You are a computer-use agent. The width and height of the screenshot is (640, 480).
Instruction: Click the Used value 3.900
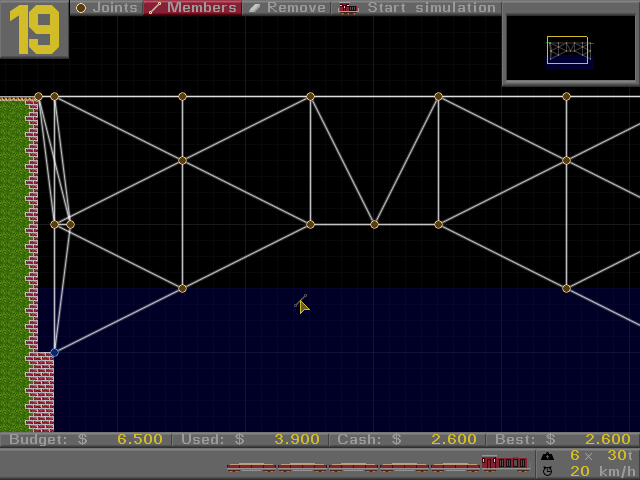[x=297, y=439]
